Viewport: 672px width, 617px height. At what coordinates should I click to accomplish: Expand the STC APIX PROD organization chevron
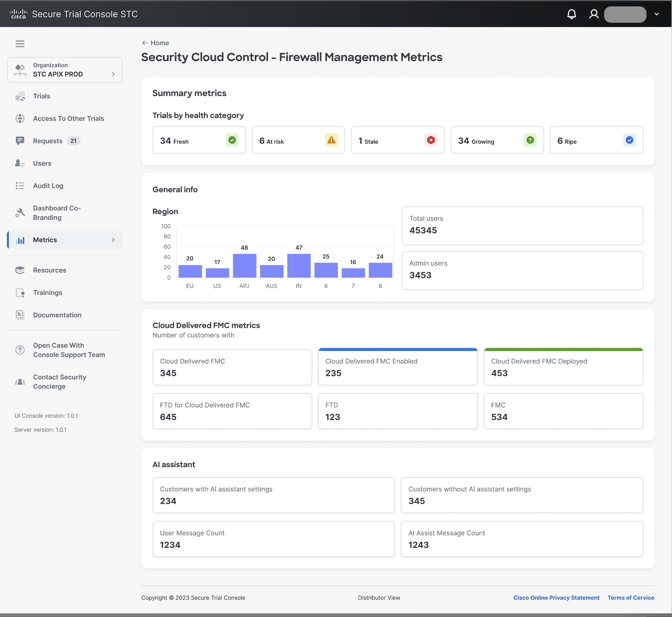click(x=113, y=74)
